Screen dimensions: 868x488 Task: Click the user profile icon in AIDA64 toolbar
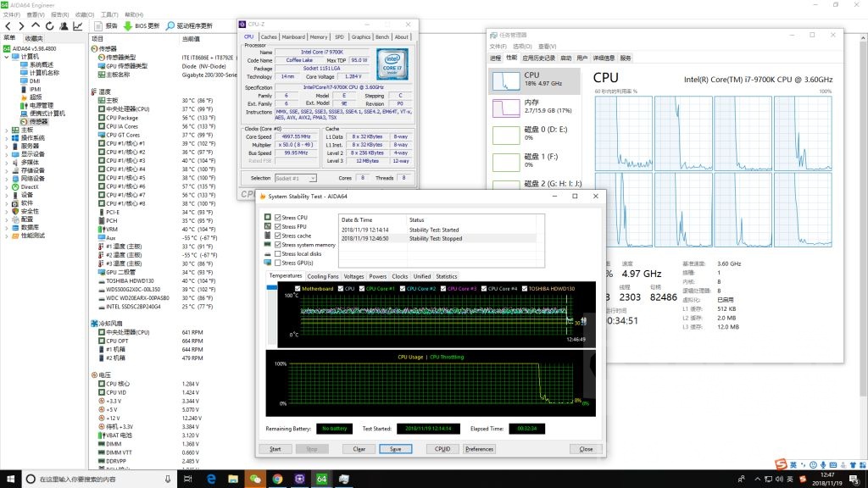[64, 26]
